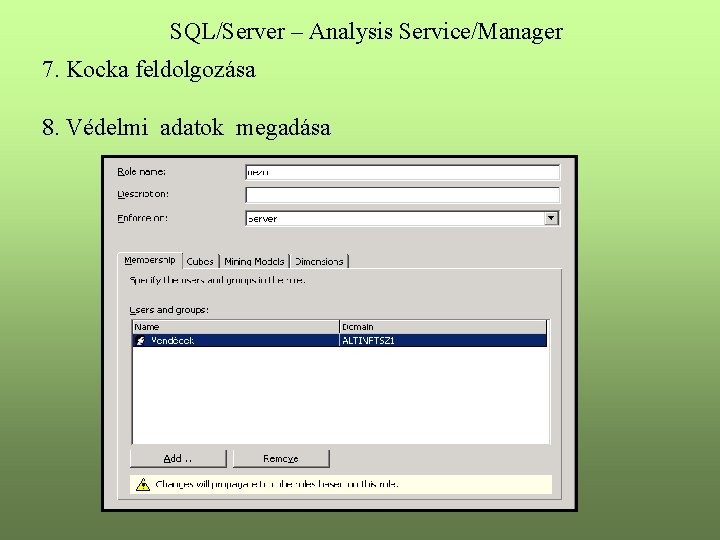Click the Vendégek group icon
This screenshot has height=540, width=720.
(x=141, y=340)
